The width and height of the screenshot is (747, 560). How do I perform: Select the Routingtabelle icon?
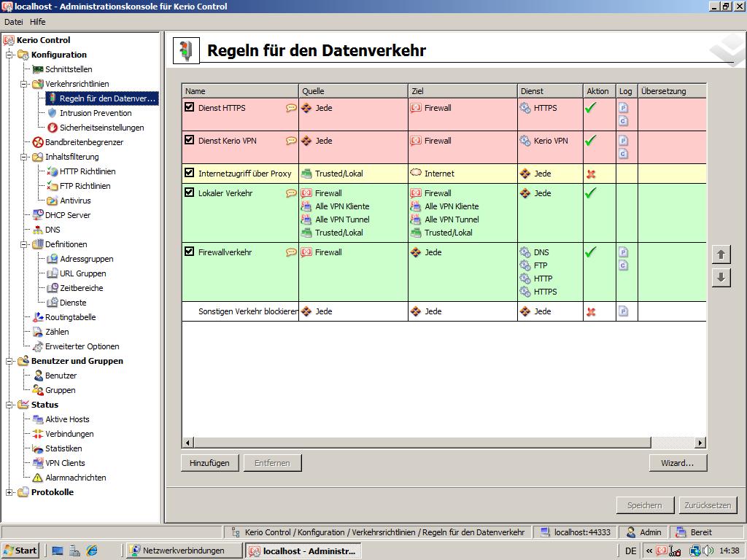[38, 317]
